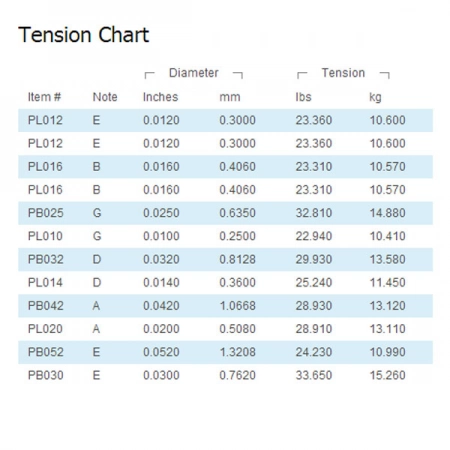The width and height of the screenshot is (450, 450).
Task: Select the Item # column header
Action: point(44,97)
